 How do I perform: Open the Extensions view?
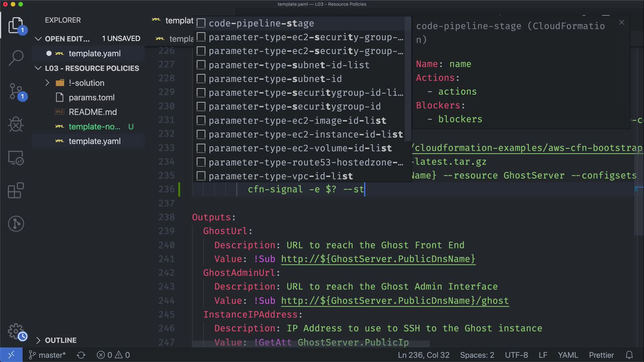tap(16, 190)
